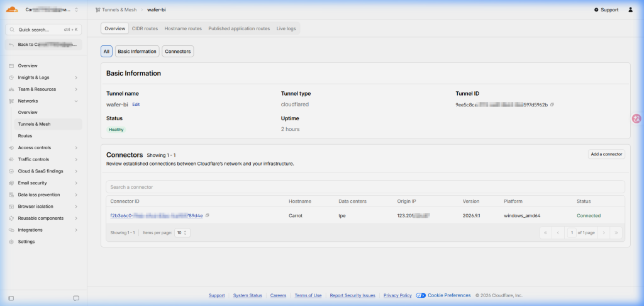The width and height of the screenshot is (644, 306).
Task: Click the Reusable components icon
Action: (x=11, y=218)
